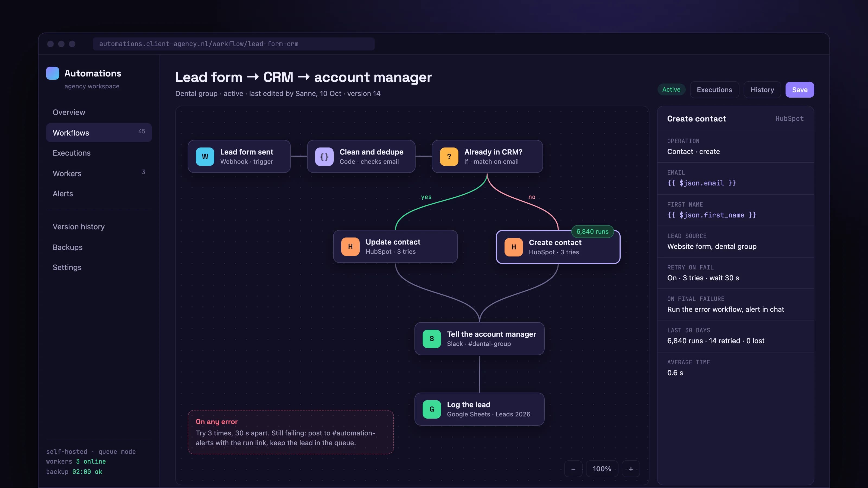This screenshot has width=868, height=488.
Task: Click the Google Sheets icon on Log the lead
Action: (x=432, y=409)
